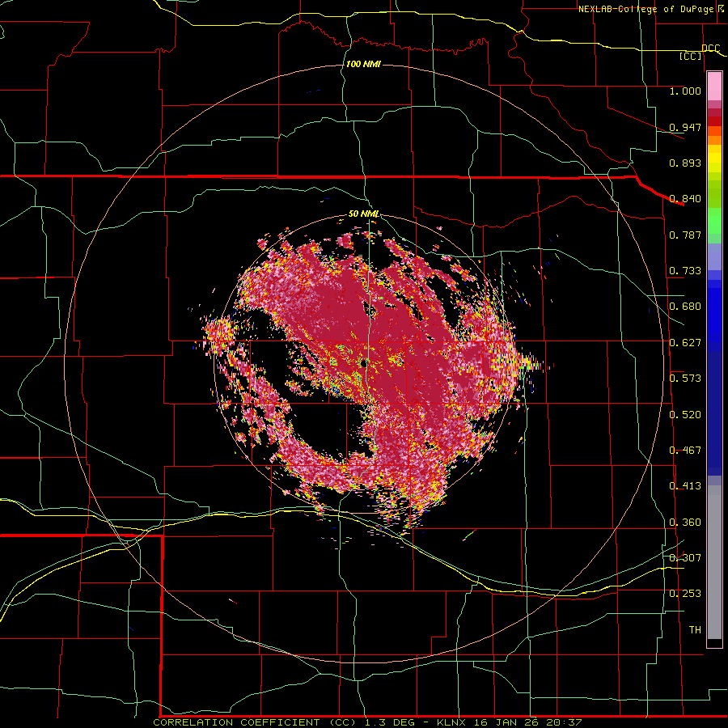This screenshot has height=728, width=728.
Task: Click the 50 NMI range ring label
Action: pos(363,214)
